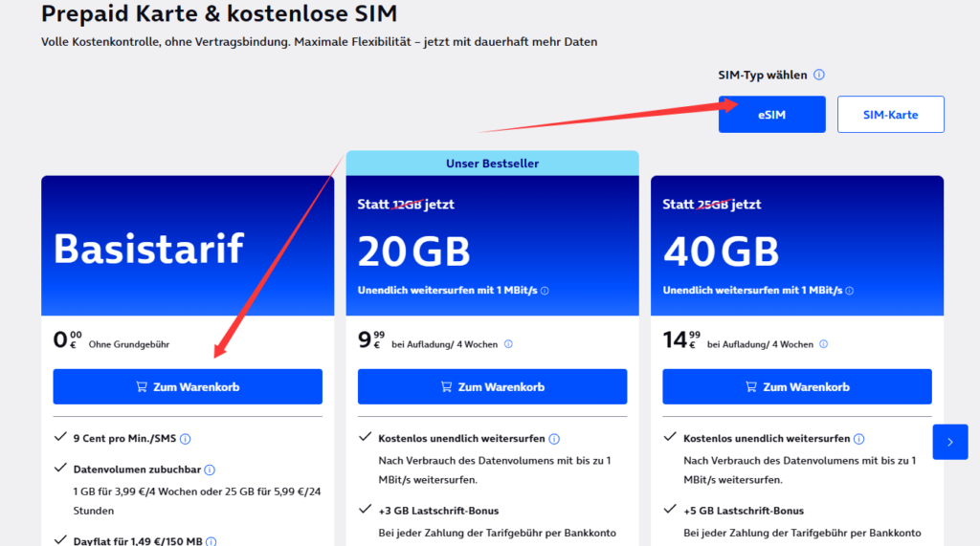Viewport: 980px width, 546px height.
Task: Click info icon next to Datenvolumen zubuchbar
Action: coord(210,470)
